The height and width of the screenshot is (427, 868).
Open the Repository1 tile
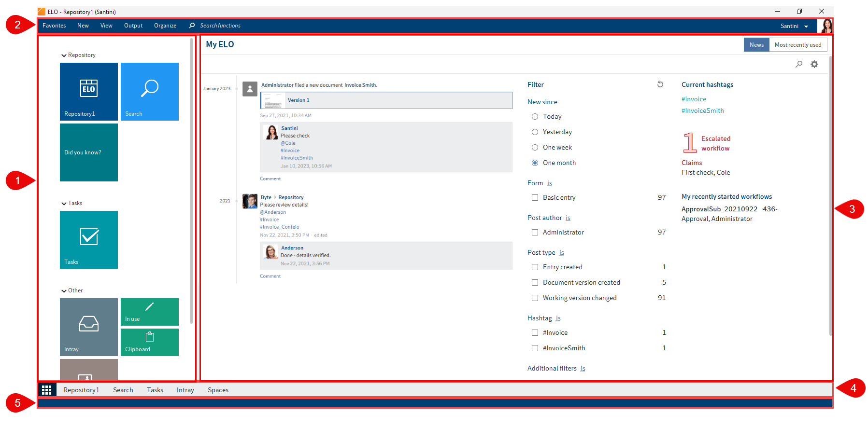point(88,92)
